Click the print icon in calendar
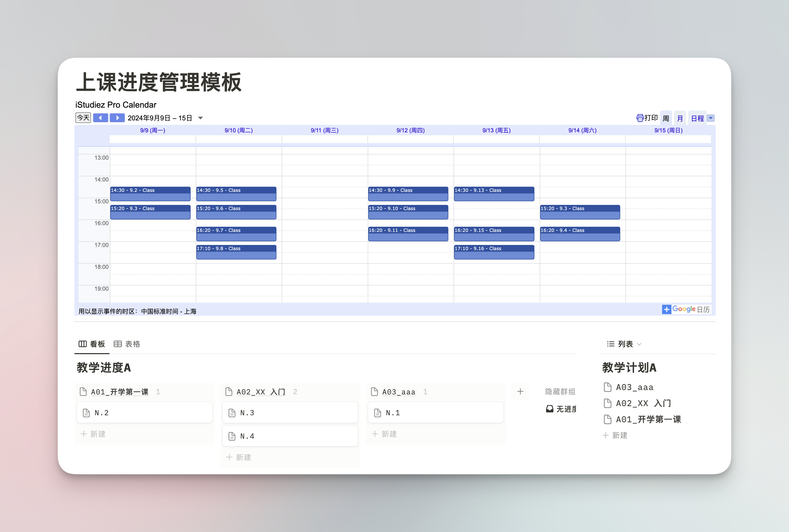Image resolution: width=789 pixels, height=532 pixels. coord(640,118)
